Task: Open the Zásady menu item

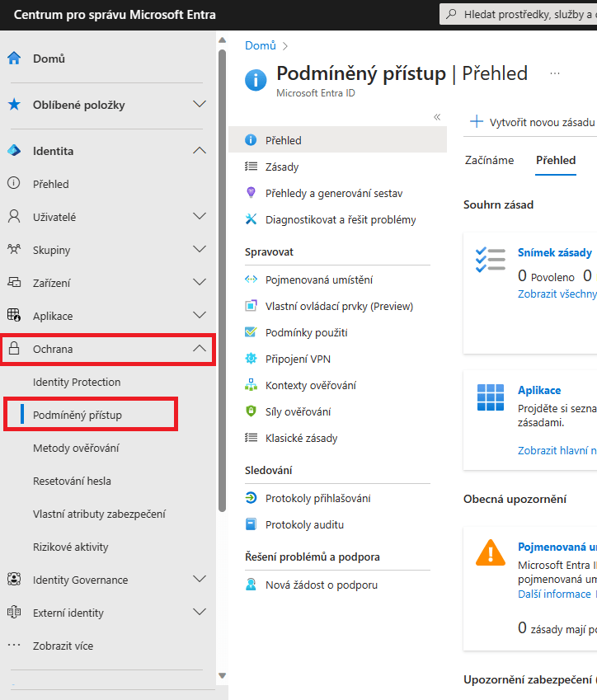Action: pos(282,167)
